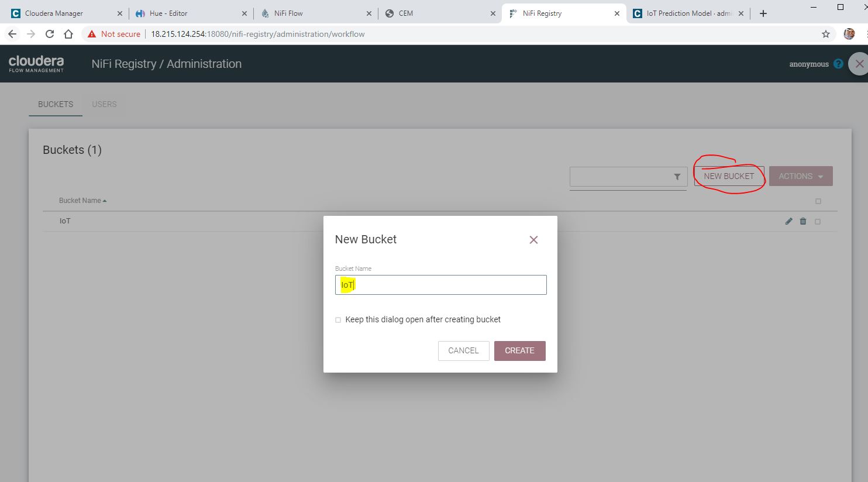Click the Buckets (1) heading

coord(73,150)
